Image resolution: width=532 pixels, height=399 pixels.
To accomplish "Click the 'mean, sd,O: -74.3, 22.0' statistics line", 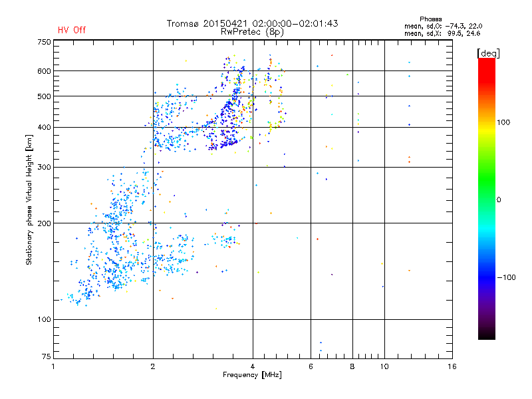I will click(x=443, y=26).
